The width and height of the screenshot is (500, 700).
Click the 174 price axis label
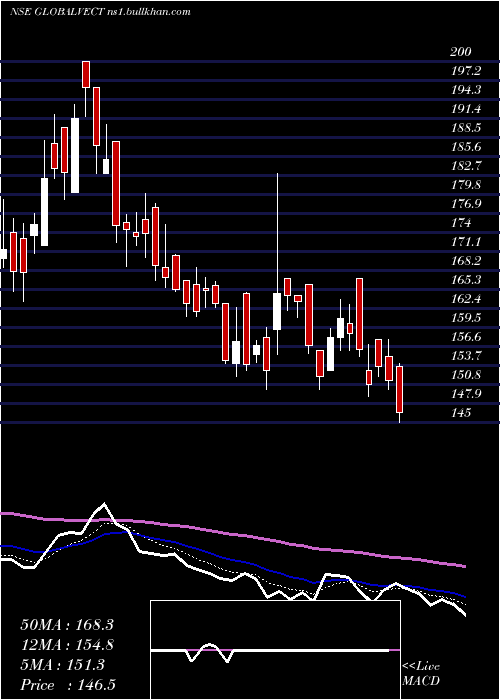460,223
